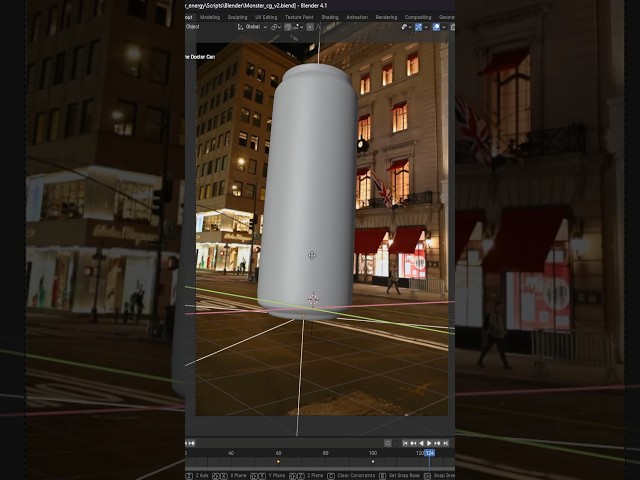Click Clear Constraints in status bar
Viewport: 640px width, 480px height.
click(x=356, y=476)
